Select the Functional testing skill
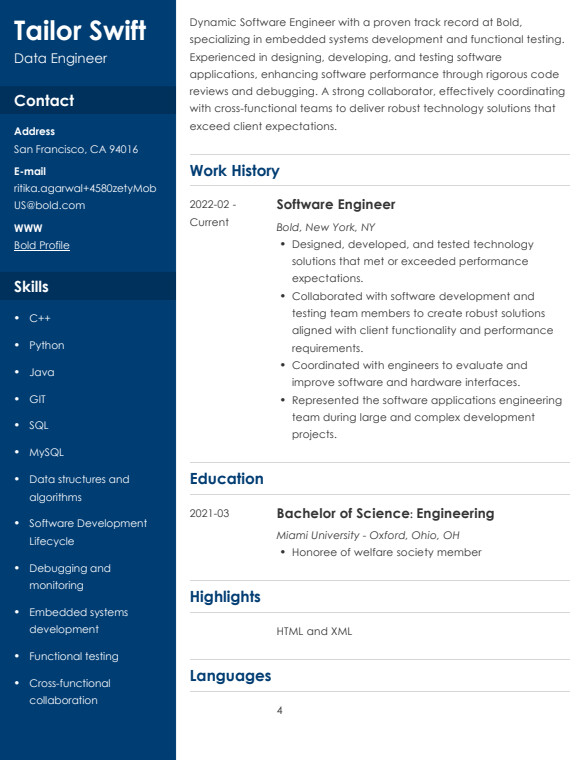This screenshot has height=760, width=584. pyautogui.click(x=74, y=656)
